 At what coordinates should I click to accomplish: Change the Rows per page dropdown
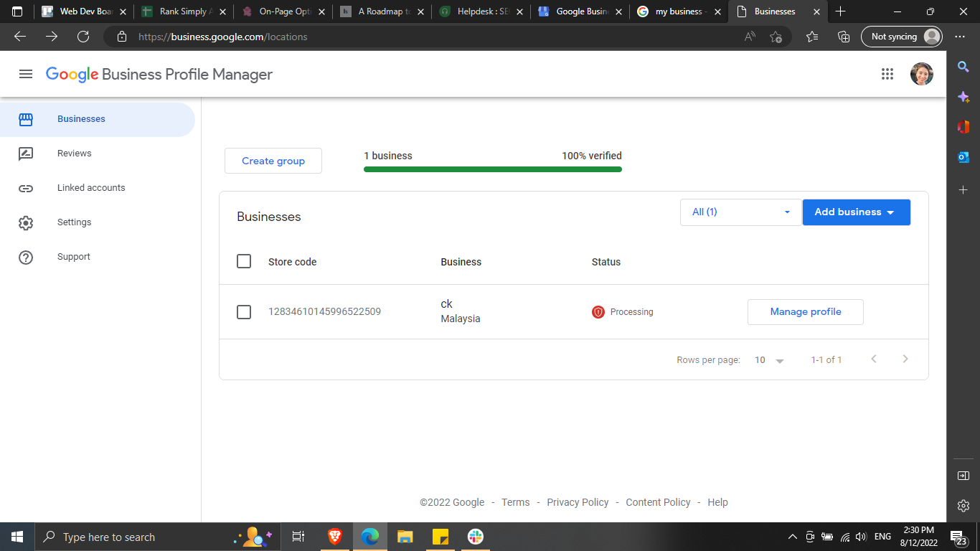pos(769,360)
